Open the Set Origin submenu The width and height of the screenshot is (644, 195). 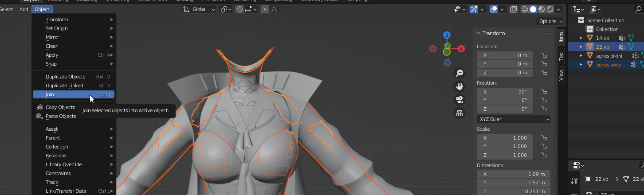tap(74, 28)
